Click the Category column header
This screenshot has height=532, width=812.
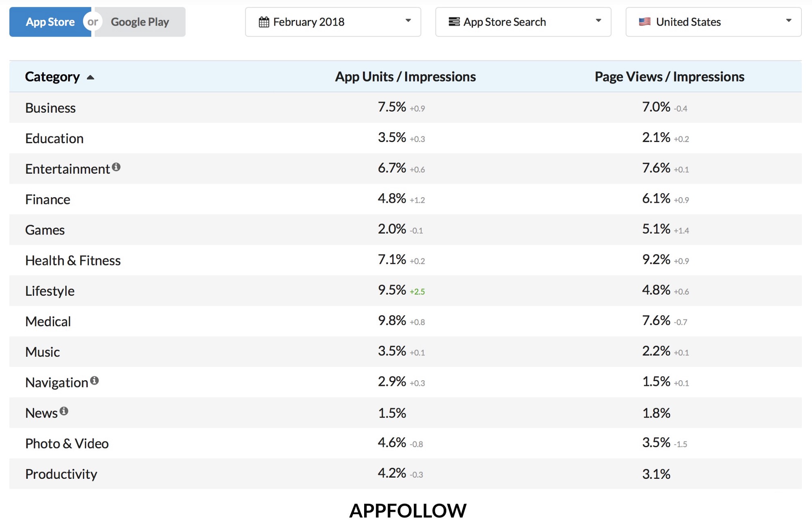52,77
